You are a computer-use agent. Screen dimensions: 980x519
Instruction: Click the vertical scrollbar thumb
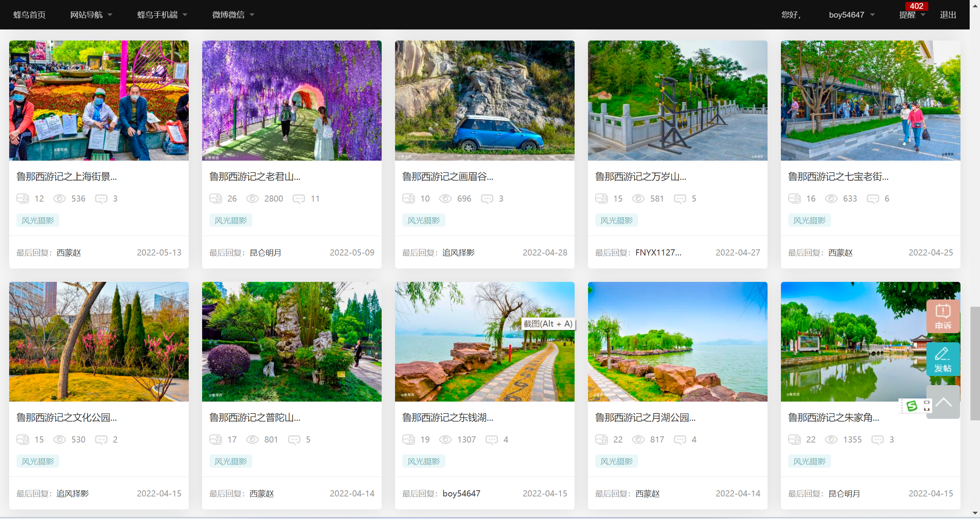click(x=975, y=363)
